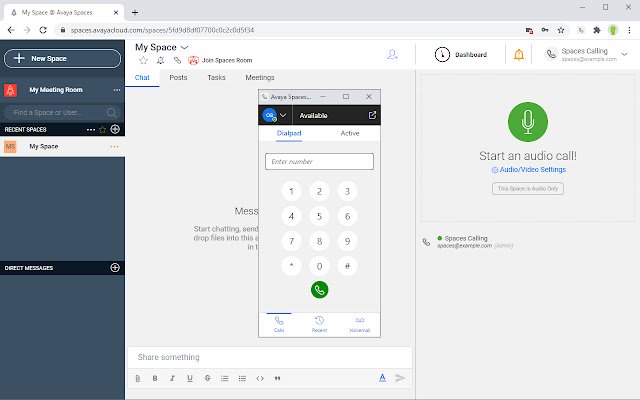Viewport: 640px width, 400px height.
Task: Insert code block in message editor
Action: [x=260, y=378]
